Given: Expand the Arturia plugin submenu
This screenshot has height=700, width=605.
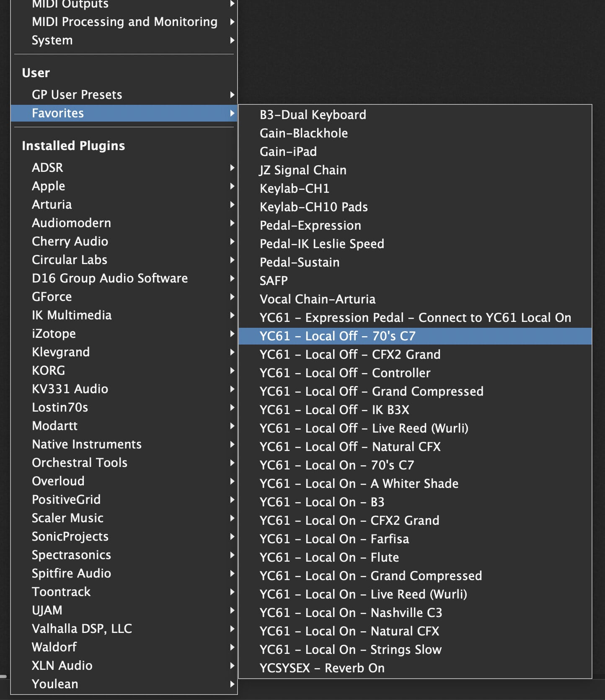Looking at the screenshot, I should pyautogui.click(x=52, y=204).
